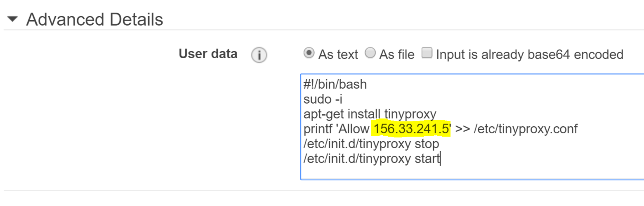Select the As text radio button

click(308, 53)
